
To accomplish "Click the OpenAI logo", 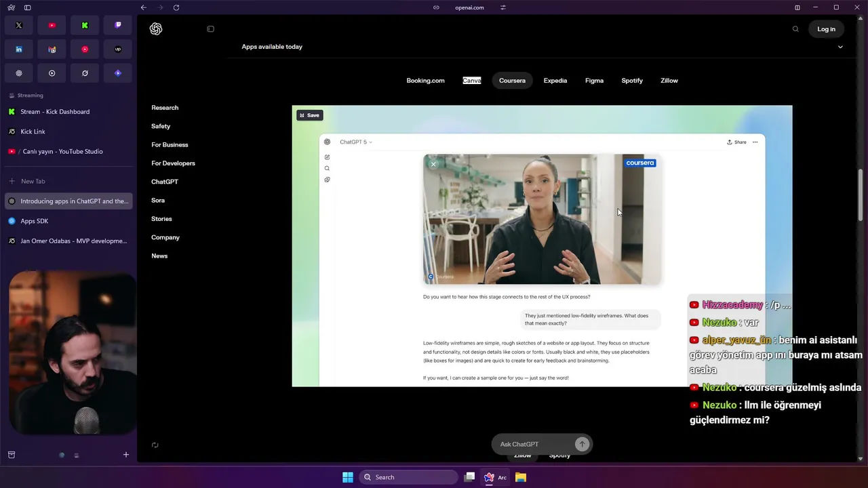I will 156,28.
